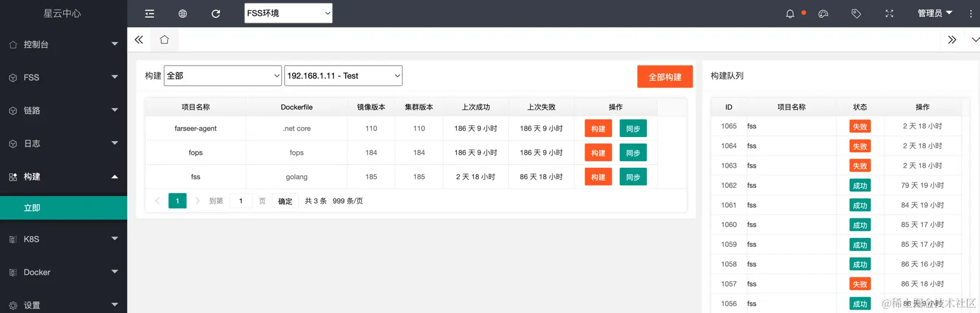The width and height of the screenshot is (980, 313).
Task: Select page 1 in pagination
Action: click(177, 201)
